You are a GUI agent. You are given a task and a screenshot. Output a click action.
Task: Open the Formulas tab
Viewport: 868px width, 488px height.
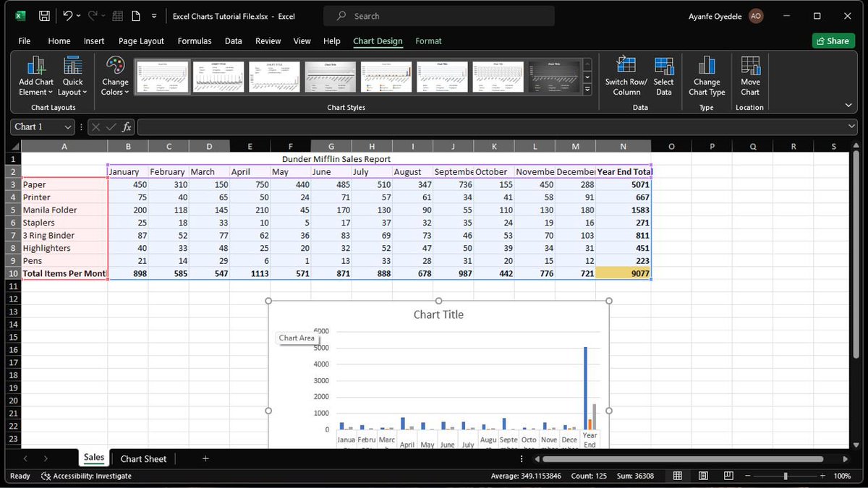(195, 41)
